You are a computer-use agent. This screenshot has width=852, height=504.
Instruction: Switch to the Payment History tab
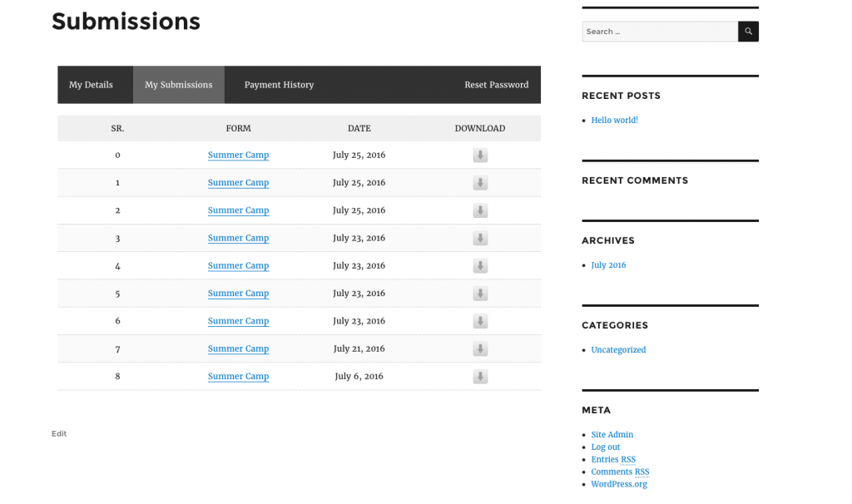279,85
